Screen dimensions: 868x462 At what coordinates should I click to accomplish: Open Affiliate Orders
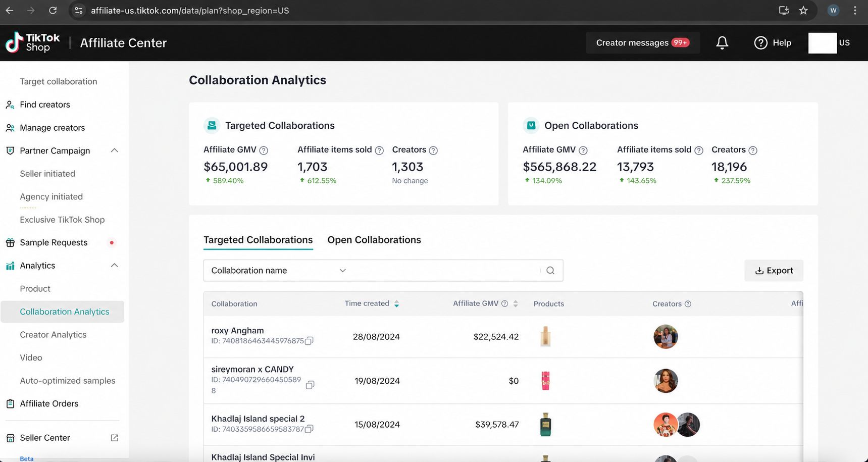(x=49, y=403)
